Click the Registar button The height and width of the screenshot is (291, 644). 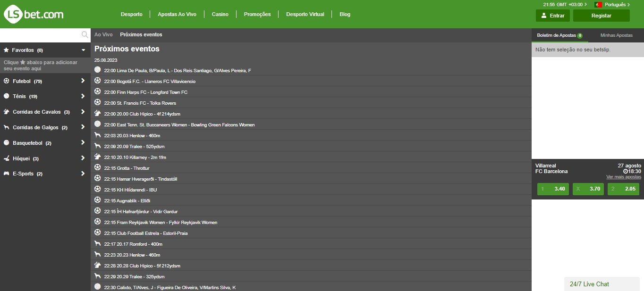click(601, 16)
